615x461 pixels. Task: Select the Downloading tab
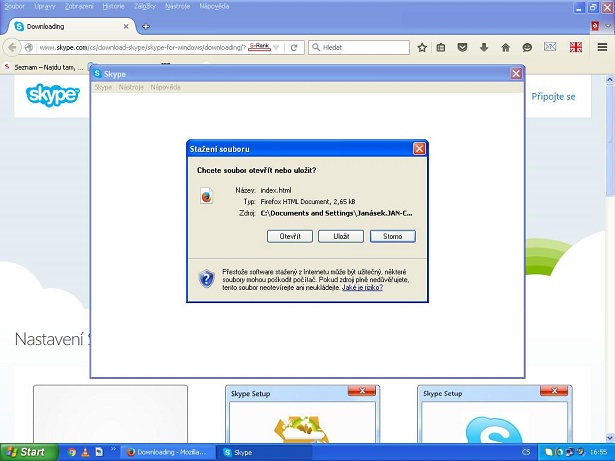coord(72,26)
